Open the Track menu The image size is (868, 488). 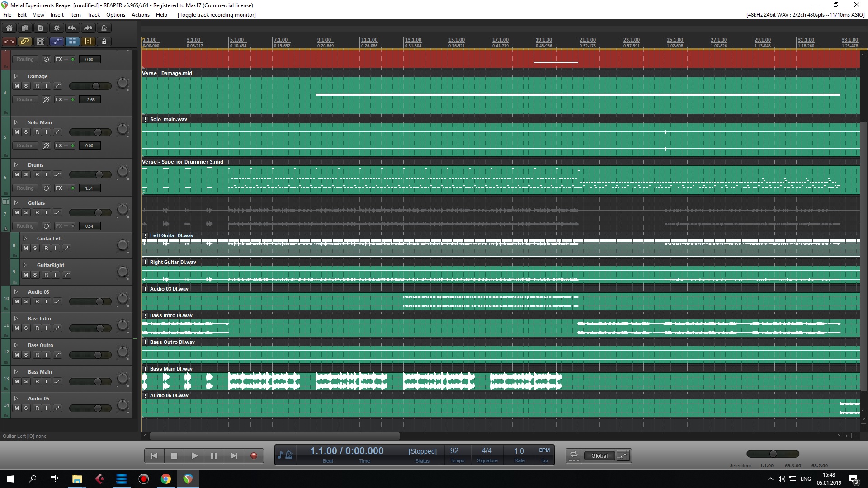coord(93,15)
